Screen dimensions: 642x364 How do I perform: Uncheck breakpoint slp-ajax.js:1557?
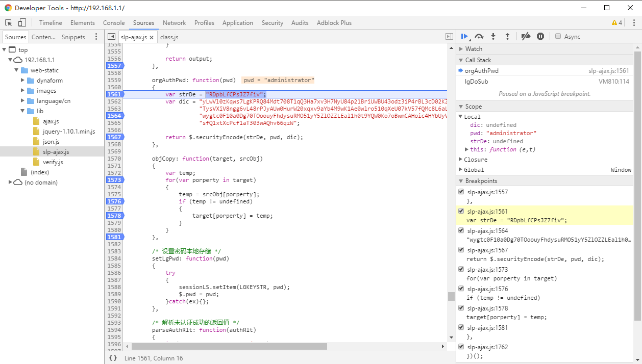point(461,192)
